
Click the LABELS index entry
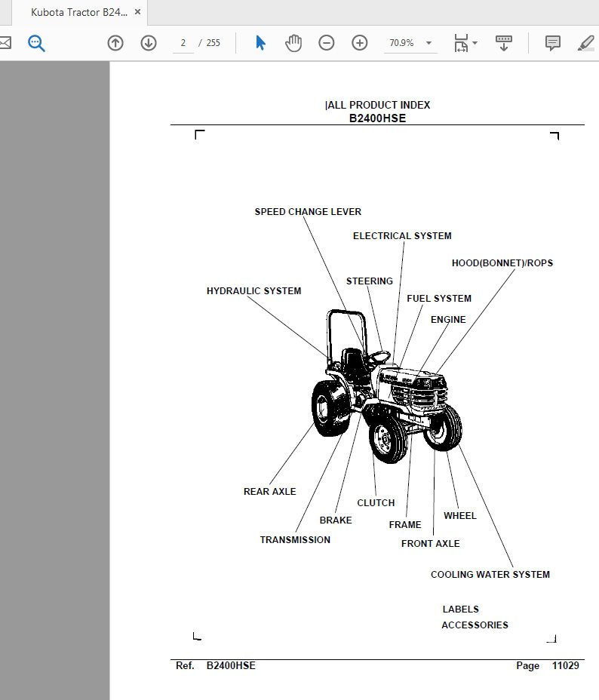(x=461, y=609)
